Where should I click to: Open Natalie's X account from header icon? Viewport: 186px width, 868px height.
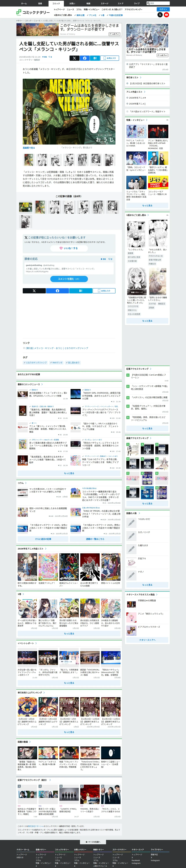coord(160,15)
